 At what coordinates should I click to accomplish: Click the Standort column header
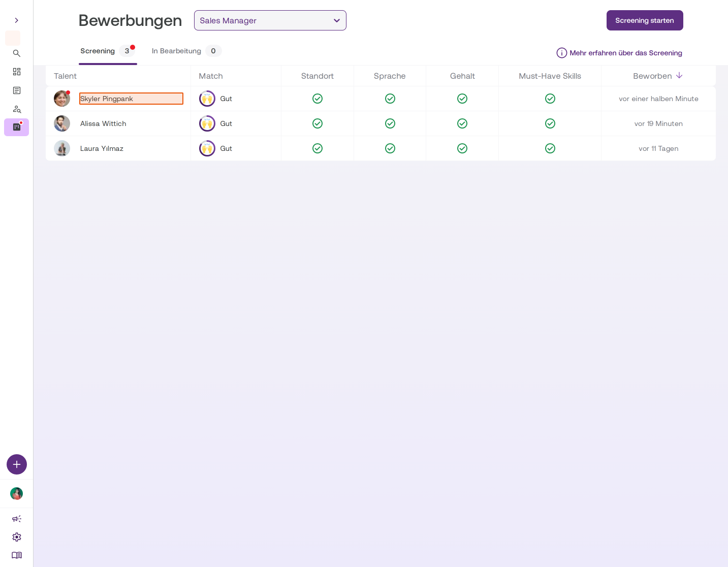point(318,76)
